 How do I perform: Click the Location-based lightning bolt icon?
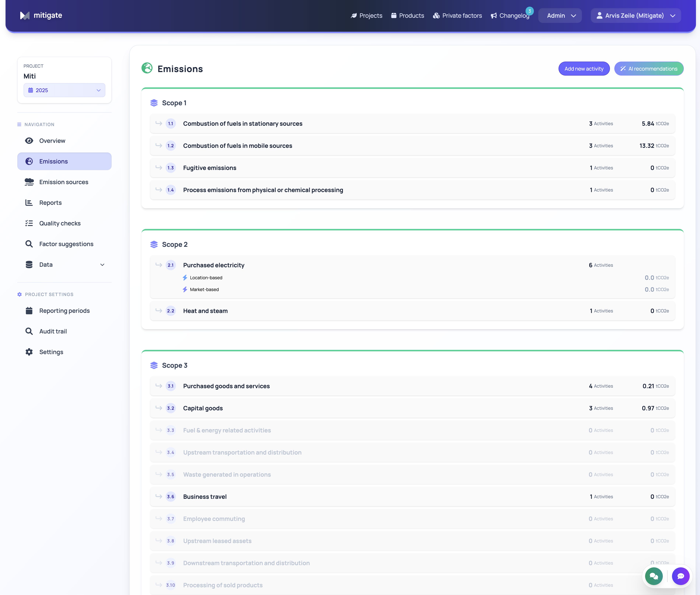(x=185, y=278)
